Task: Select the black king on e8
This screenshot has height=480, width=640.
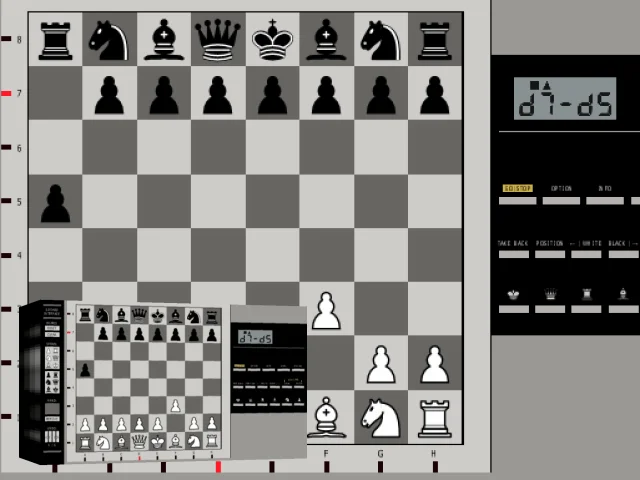Action: coord(272,40)
